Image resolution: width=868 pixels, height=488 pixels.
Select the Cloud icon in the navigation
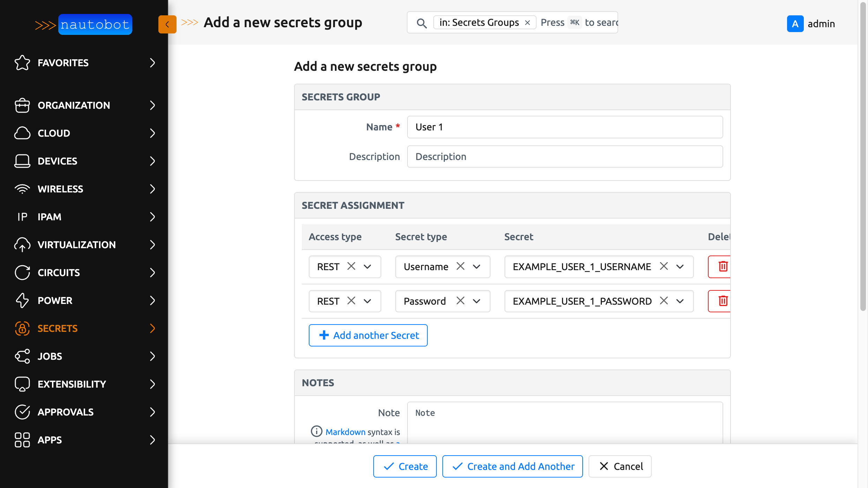pyautogui.click(x=22, y=133)
